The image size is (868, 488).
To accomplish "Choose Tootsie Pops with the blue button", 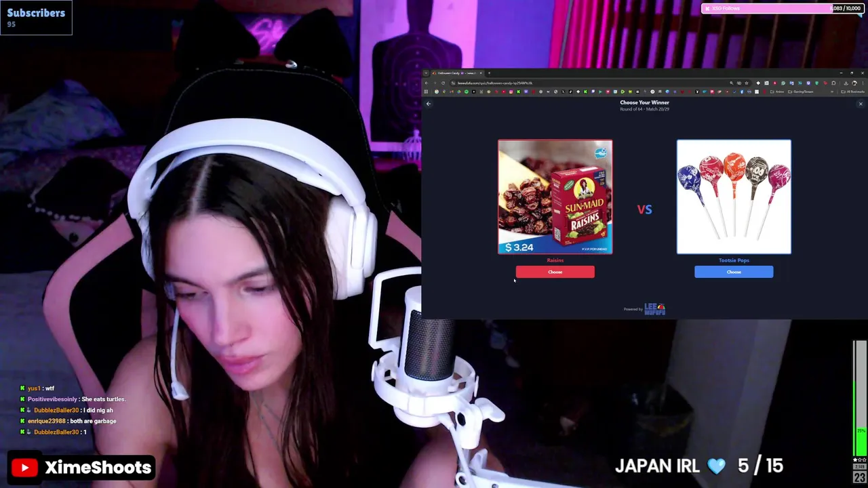I will click(x=734, y=272).
